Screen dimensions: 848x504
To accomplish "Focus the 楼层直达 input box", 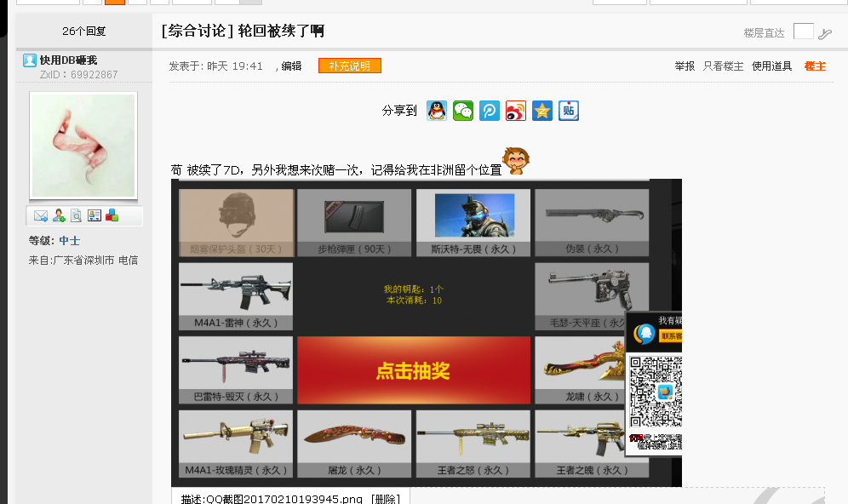I will click(803, 31).
